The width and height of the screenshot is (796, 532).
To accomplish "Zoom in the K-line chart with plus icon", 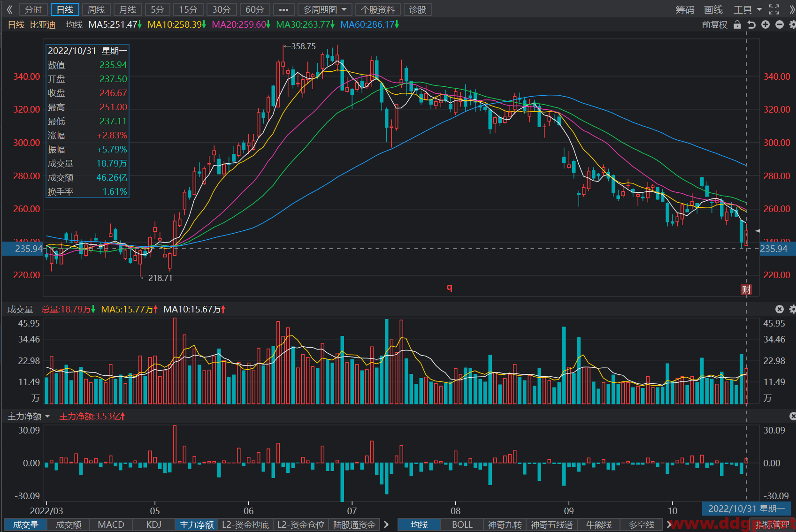I will (765, 25).
